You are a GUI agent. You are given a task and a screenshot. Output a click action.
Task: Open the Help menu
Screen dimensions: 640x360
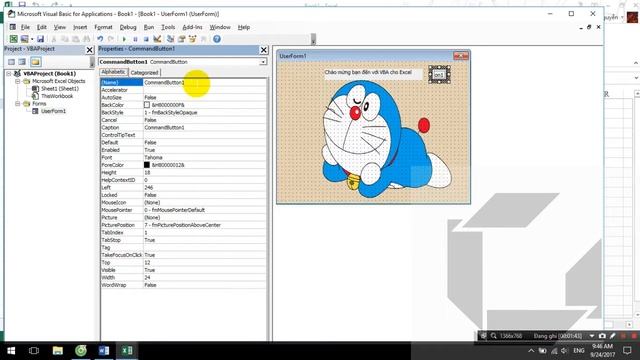pyautogui.click(x=244, y=27)
